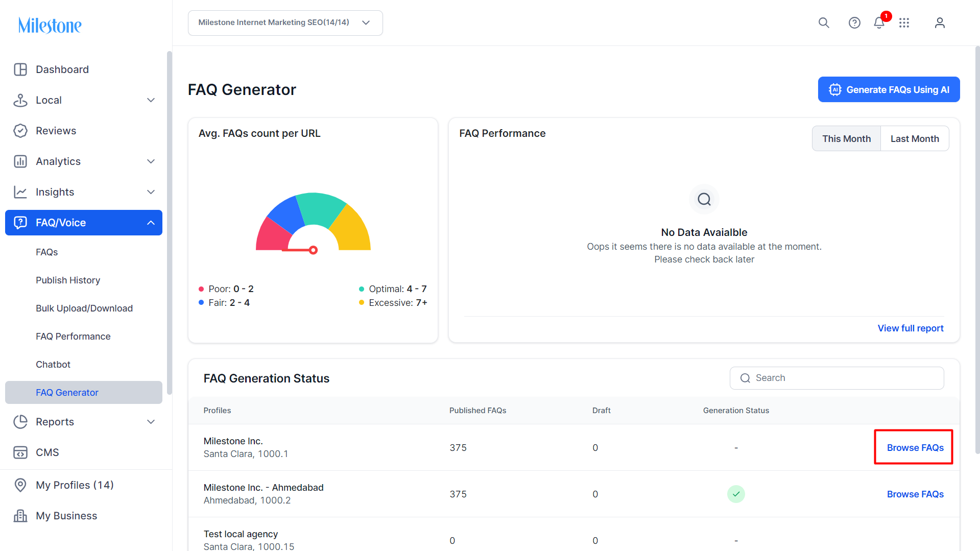
Task: Expand the Reports sidebar section
Action: pos(84,422)
